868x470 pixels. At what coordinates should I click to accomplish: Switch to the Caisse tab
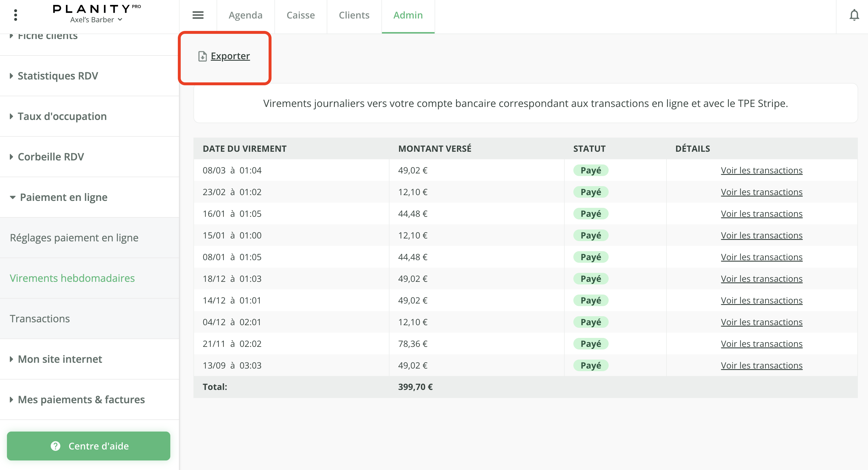tap(301, 15)
